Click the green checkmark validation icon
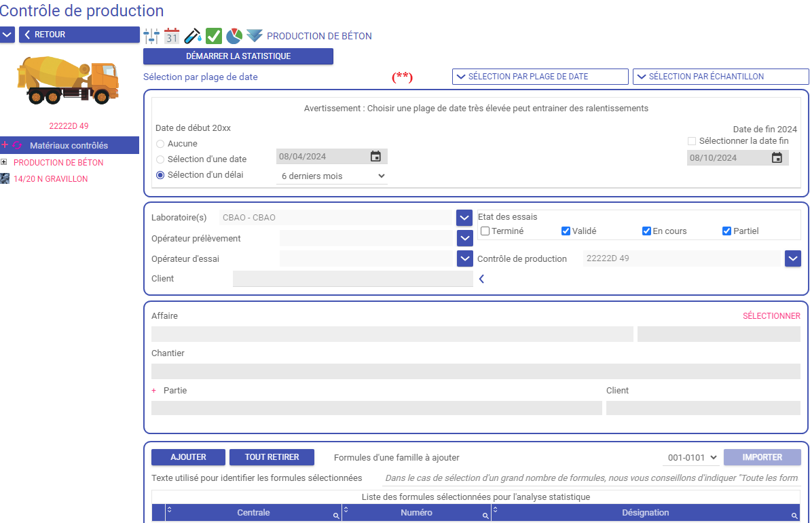The width and height of the screenshot is (812, 523). (214, 36)
